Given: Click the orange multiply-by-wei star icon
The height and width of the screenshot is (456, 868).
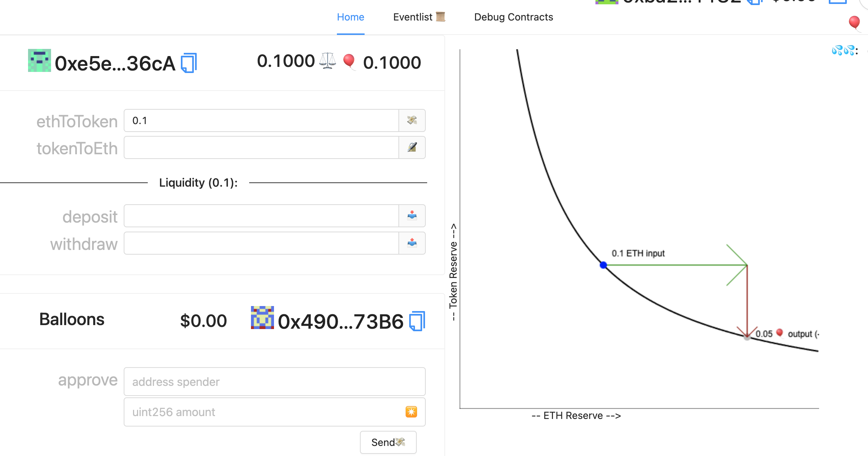Looking at the screenshot, I should (411, 412).
